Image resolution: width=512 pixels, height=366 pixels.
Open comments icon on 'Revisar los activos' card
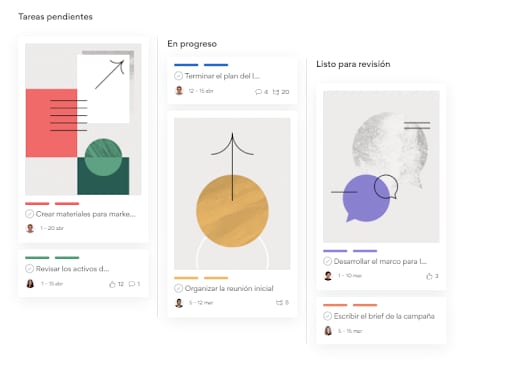pyautogui.click(x=132, y=284)
